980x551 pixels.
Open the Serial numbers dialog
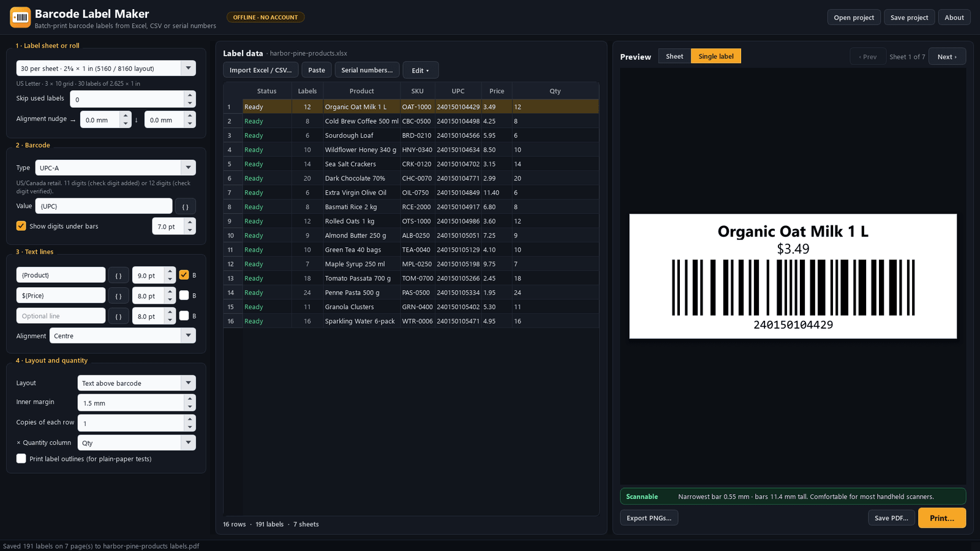point(367,70)
